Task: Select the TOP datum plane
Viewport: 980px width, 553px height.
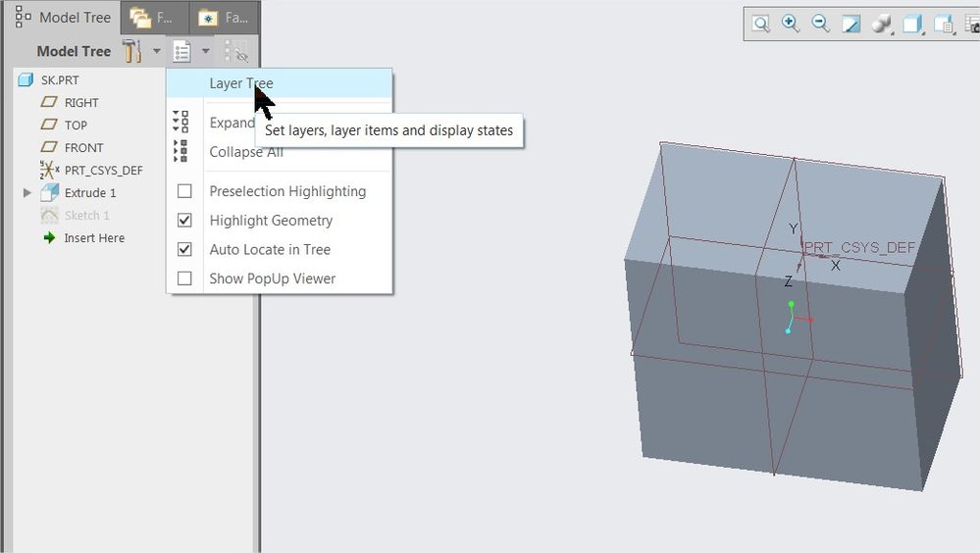Action: [76, 125]
